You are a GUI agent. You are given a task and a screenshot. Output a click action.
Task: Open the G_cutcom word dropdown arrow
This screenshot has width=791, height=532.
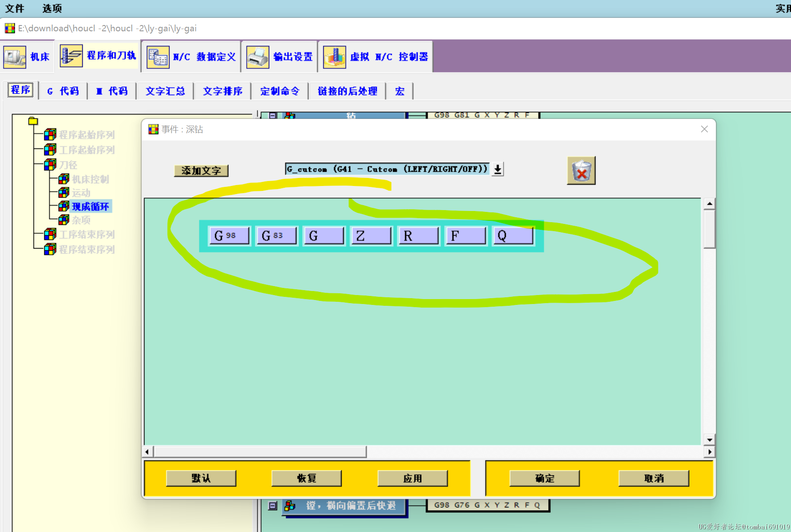coord(497,169)
